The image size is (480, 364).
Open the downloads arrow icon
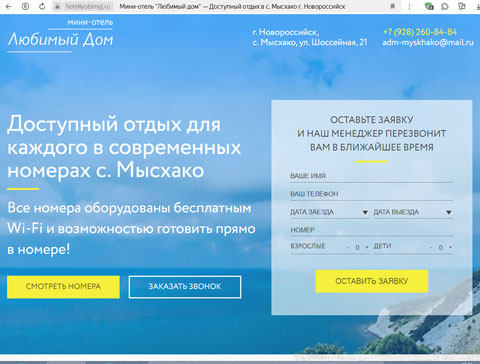click(478, 6)
